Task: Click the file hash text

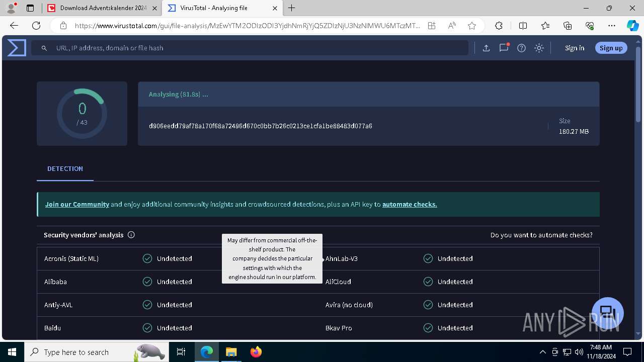Action: click(x=261, y=126)
